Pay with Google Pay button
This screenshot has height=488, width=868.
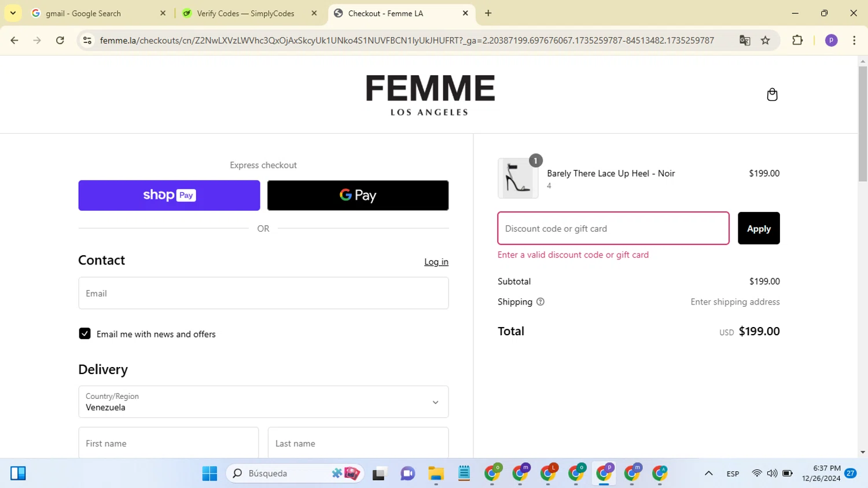(358, 195)
